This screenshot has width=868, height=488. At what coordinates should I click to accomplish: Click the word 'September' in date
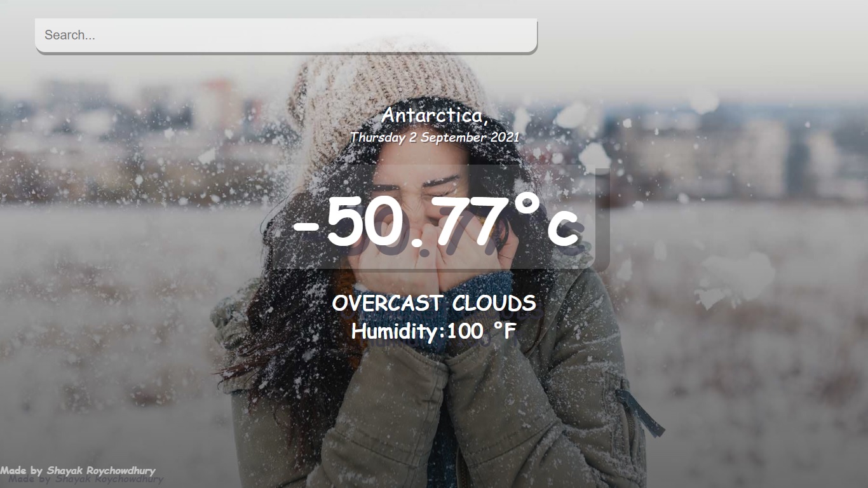[x=454, y=137]
